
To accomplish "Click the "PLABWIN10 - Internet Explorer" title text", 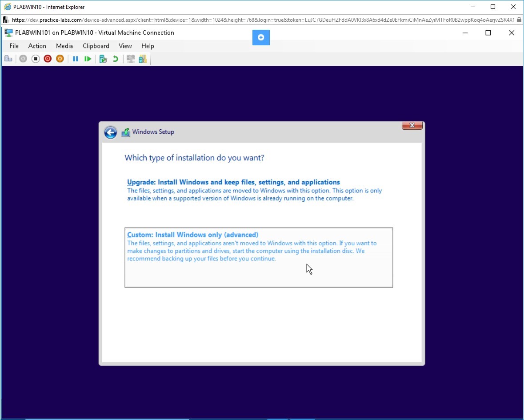I will 49,7.
